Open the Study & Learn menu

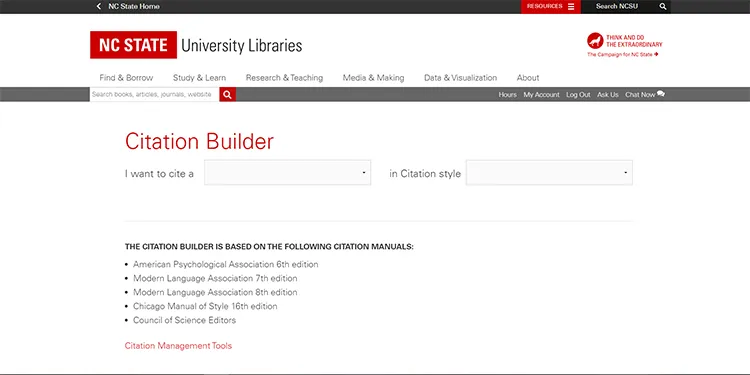point(199,77)
